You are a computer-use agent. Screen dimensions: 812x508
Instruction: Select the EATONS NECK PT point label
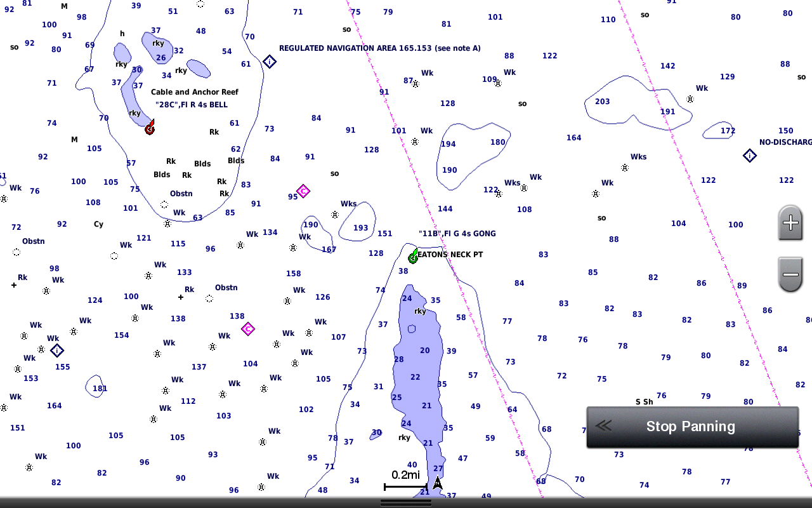point(452,254)
